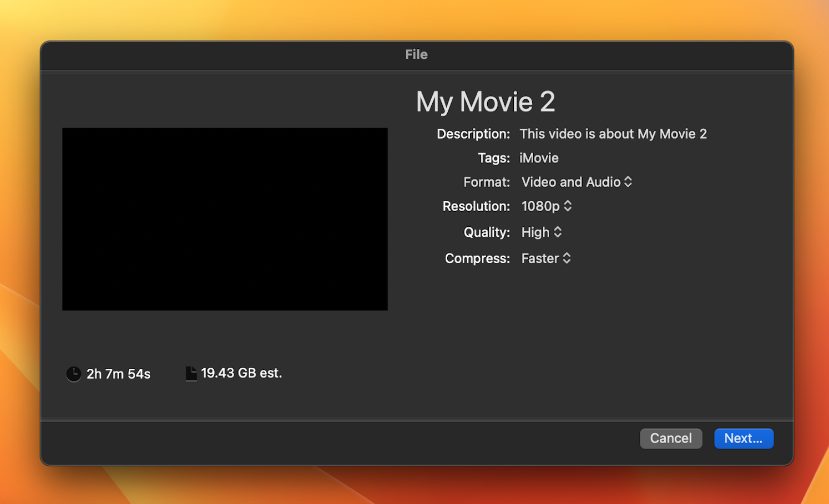The image size is (829, 504).
Task: Edit the movie title My Movie 2
Action: (x=486, y=101)
